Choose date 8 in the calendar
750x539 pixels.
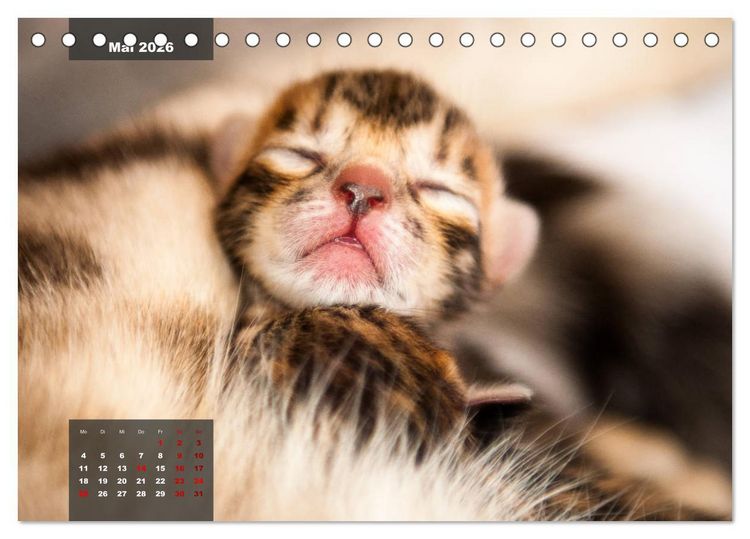click(160, 456)
